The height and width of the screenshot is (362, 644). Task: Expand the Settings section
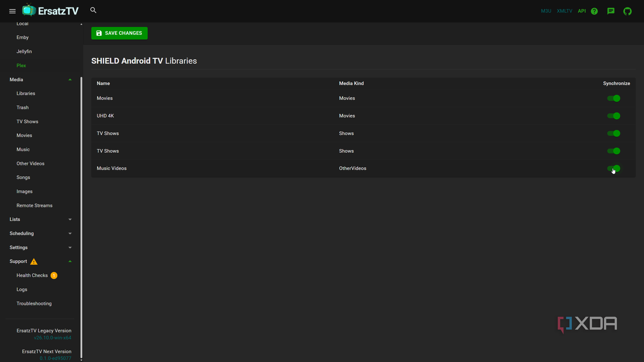pyautogui.click(x=40, y=247)
